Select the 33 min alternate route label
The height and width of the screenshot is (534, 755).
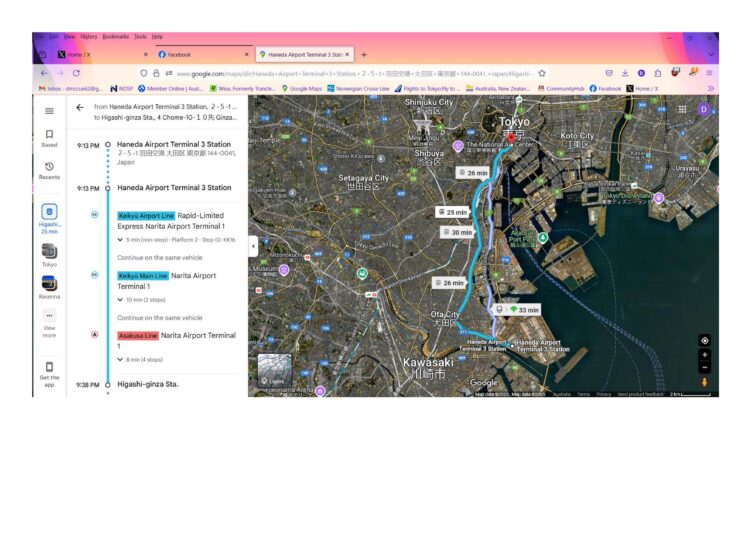click(522, 310)
